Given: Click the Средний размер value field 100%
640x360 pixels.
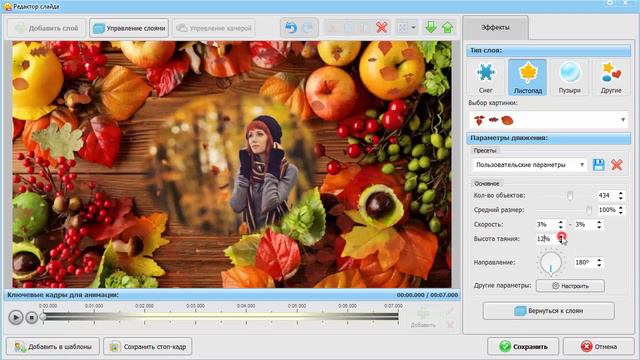Looking at the screenshot, I should click(x=607, y=210).
